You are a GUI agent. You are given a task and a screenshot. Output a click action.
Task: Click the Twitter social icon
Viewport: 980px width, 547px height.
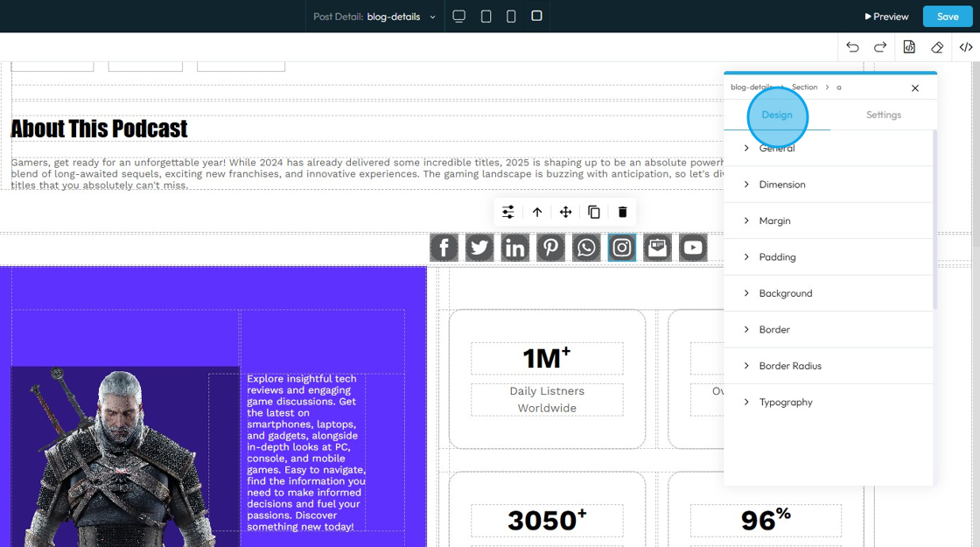479,248
